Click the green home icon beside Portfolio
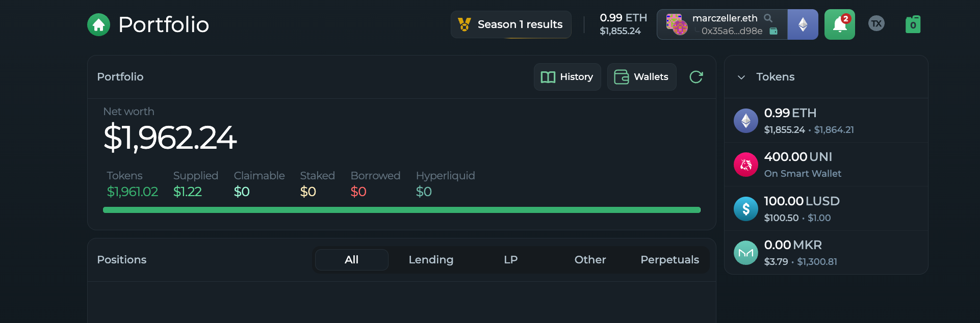Image resolution: width=980 pixels, height=323 pixels. point(98,24)
